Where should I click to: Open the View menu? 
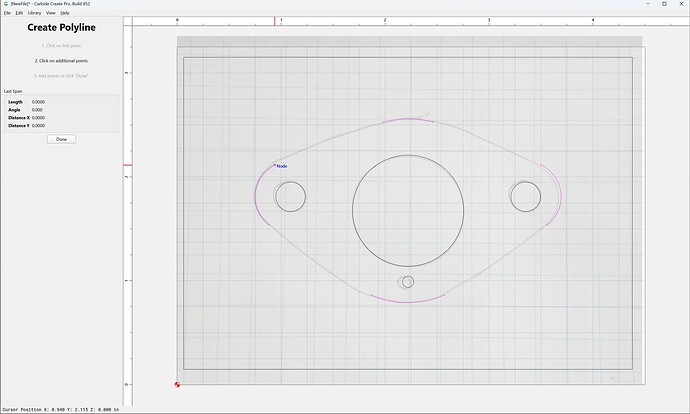pos(51,13)
